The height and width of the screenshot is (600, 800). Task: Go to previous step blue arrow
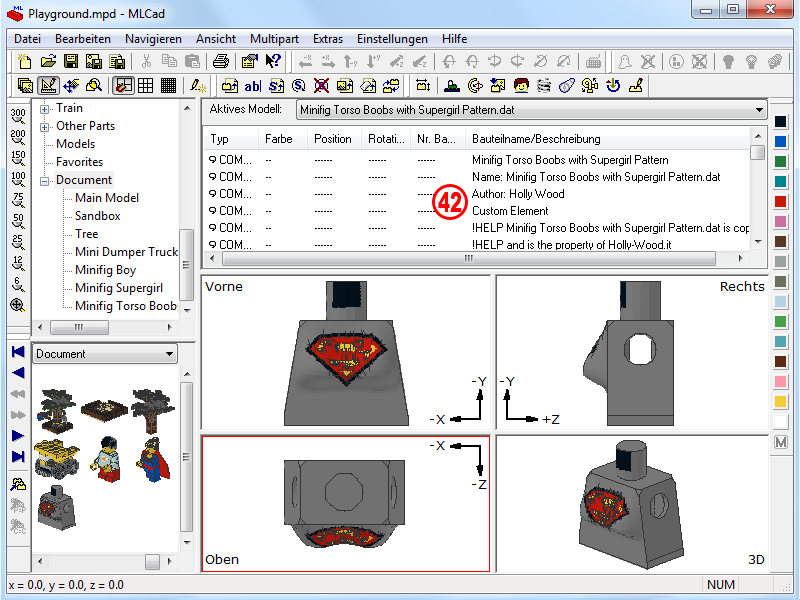click(18, 373)
